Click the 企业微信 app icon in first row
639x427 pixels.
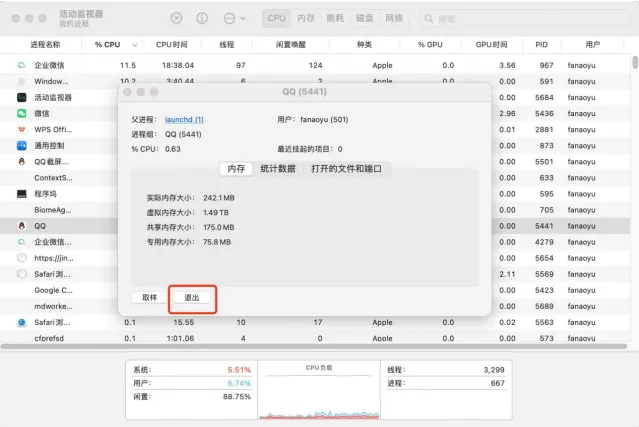click(x=22, y=65)
